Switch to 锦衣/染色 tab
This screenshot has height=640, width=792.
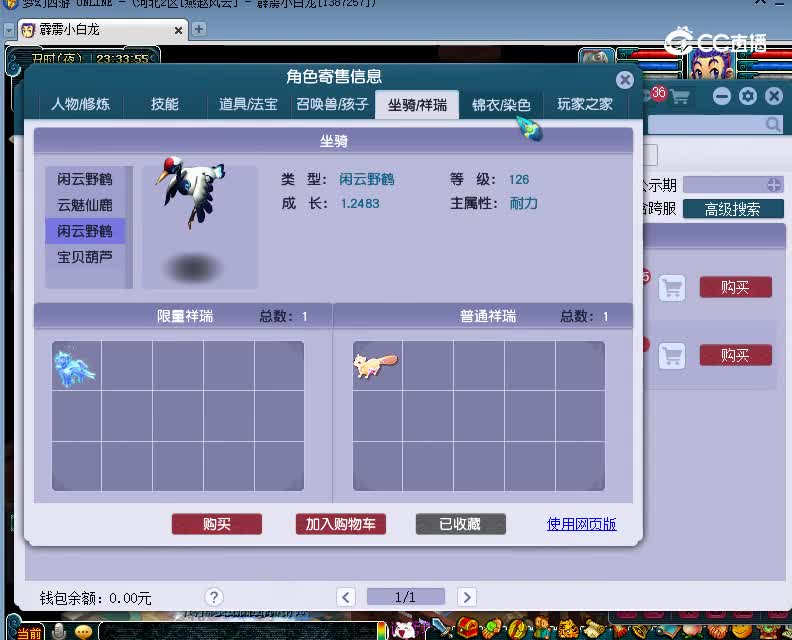tap(501, 105)
